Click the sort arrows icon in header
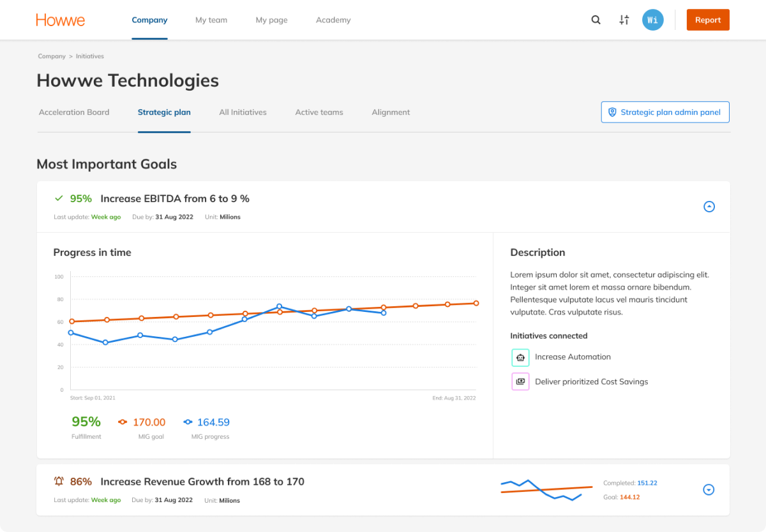The height and width of the screenshot is (532, 766). pyautogui.click(x=624, y=20)
